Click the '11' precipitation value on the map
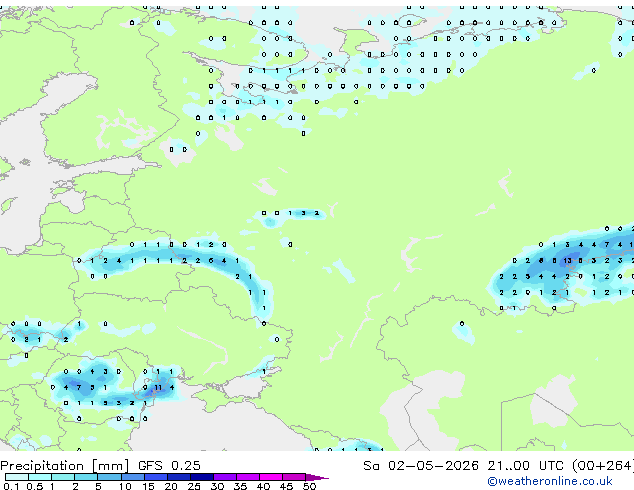Viewport: 634px width, 490px height. click(x=158, y=387)
